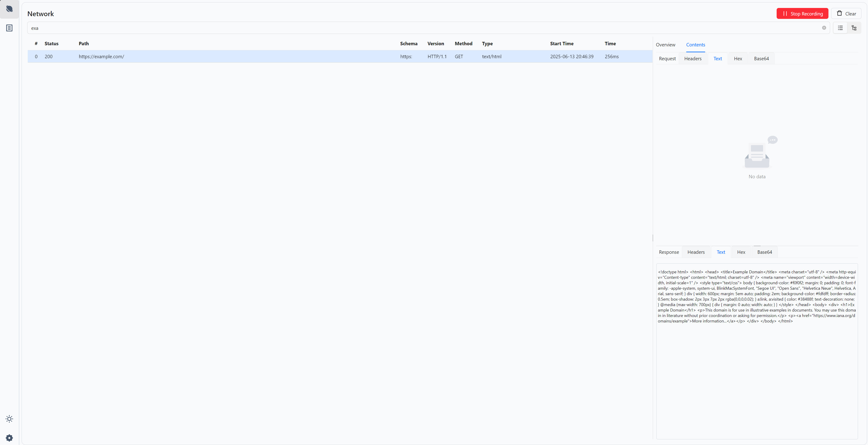Switch to list view icon
868x445 pixels.
pyautogui.click(x=840, y=28)
